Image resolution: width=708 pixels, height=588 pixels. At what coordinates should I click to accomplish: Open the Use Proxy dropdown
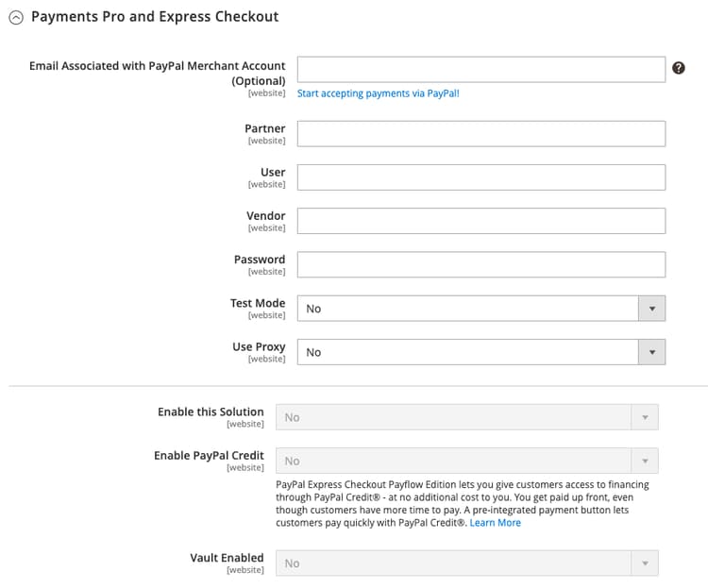(x=468, y=352)
